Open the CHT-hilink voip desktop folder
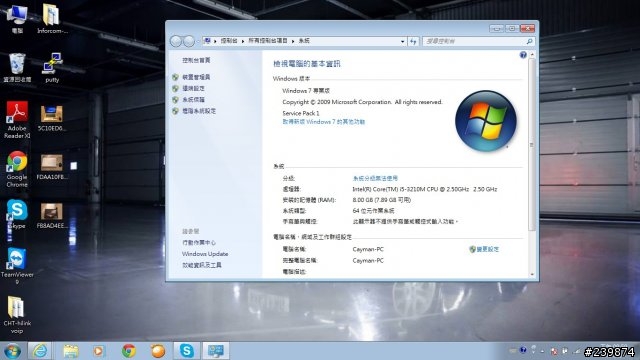The image size is (640, 360). 16,314
